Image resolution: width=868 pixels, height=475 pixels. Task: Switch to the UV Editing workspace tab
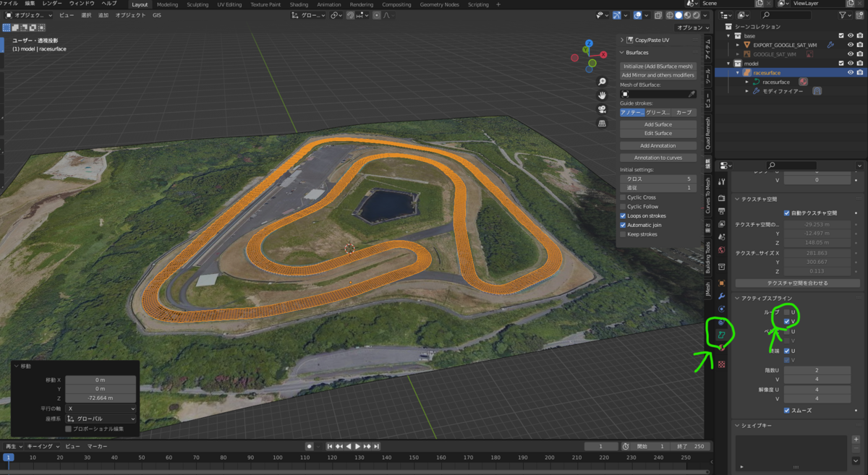[x=229, y=4]
